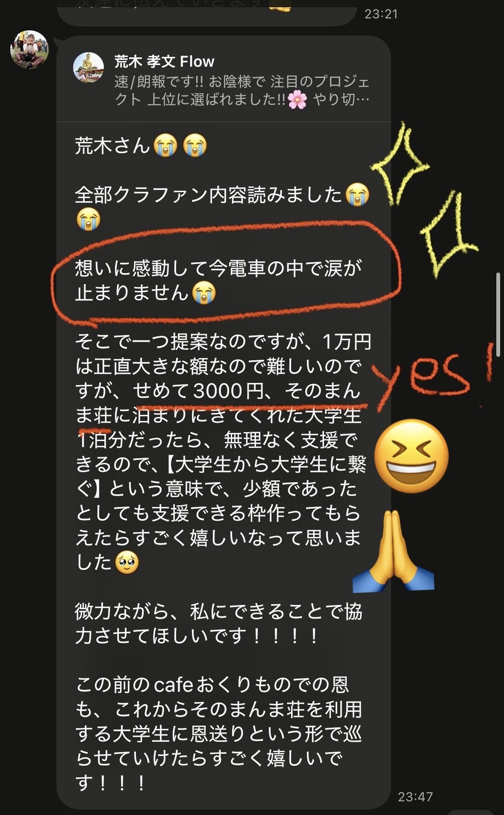Tap the paragraph starting この前のcafeおくりもの

[218, 734]
